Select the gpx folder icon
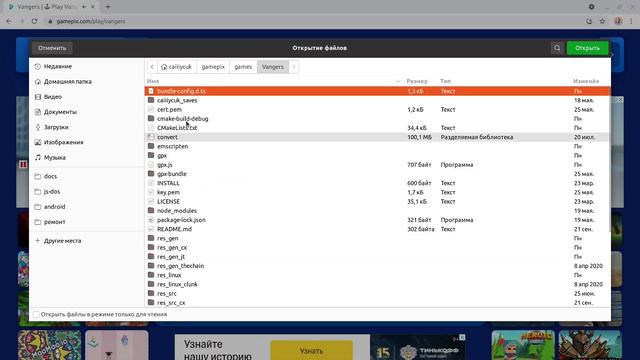 point(151,156)
